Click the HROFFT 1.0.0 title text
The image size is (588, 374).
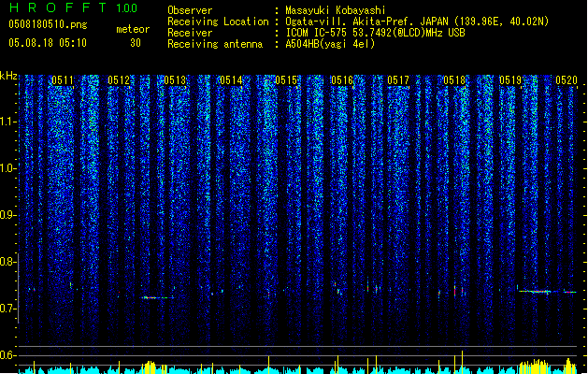point(74,7)
